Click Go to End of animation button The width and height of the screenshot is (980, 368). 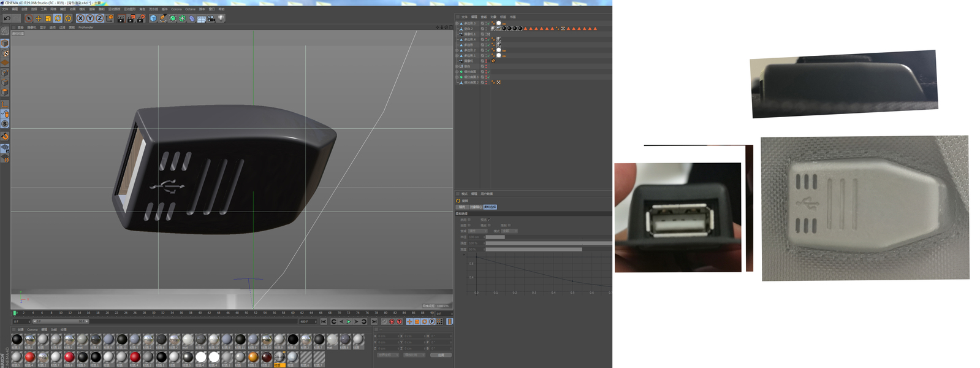pos(374,321)
